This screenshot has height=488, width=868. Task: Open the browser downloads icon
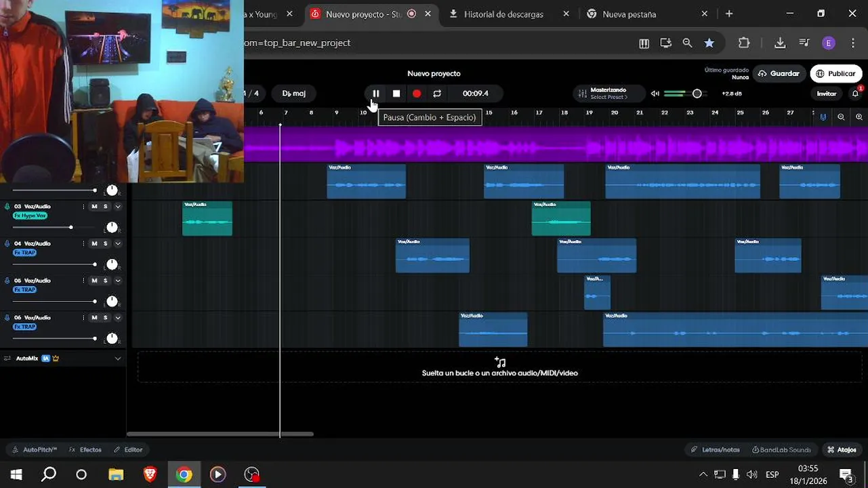click(780, 43)
